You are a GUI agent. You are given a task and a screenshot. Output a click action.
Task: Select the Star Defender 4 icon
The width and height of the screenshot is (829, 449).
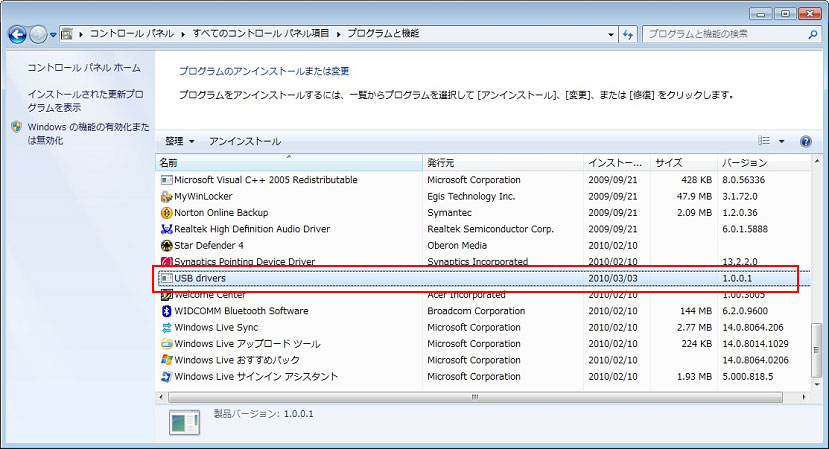tap(167, 245)
